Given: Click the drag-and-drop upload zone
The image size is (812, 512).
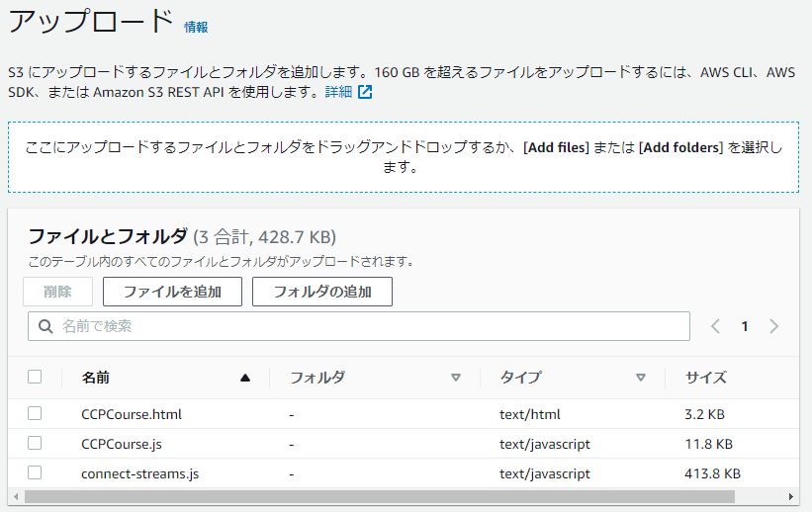Looking at the screenshot, I should [x=404, y=157].
